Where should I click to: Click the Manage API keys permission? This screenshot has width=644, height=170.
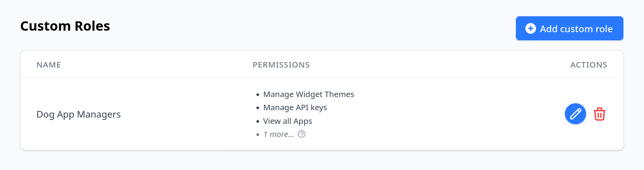tap(295, 108)
